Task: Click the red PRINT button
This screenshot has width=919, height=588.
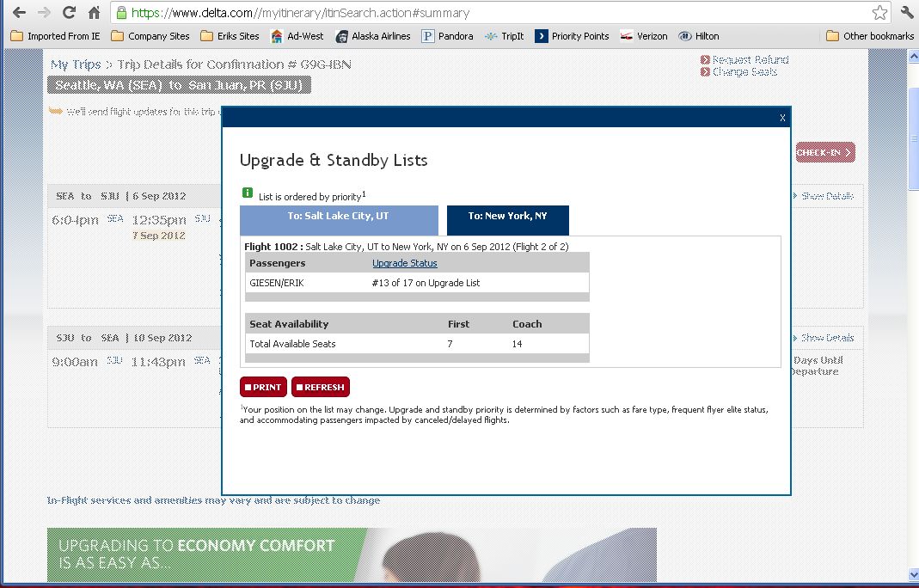Action: (262, 387)
